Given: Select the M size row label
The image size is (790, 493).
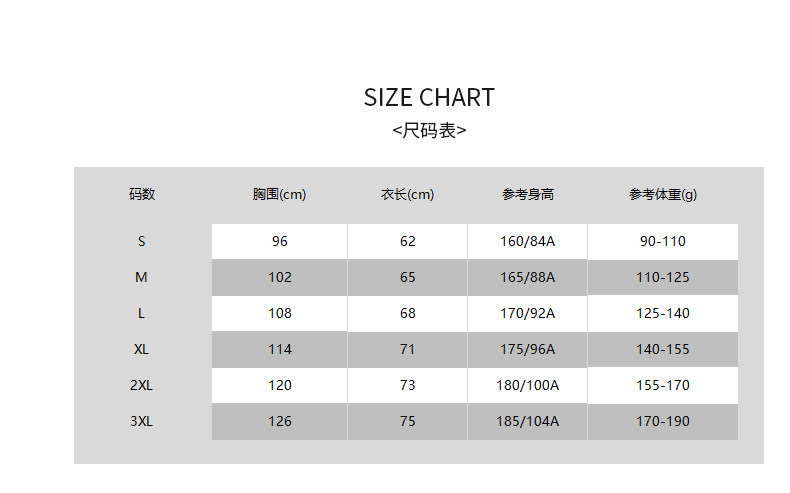Looking at the screenshot, I should coord(142,277).
